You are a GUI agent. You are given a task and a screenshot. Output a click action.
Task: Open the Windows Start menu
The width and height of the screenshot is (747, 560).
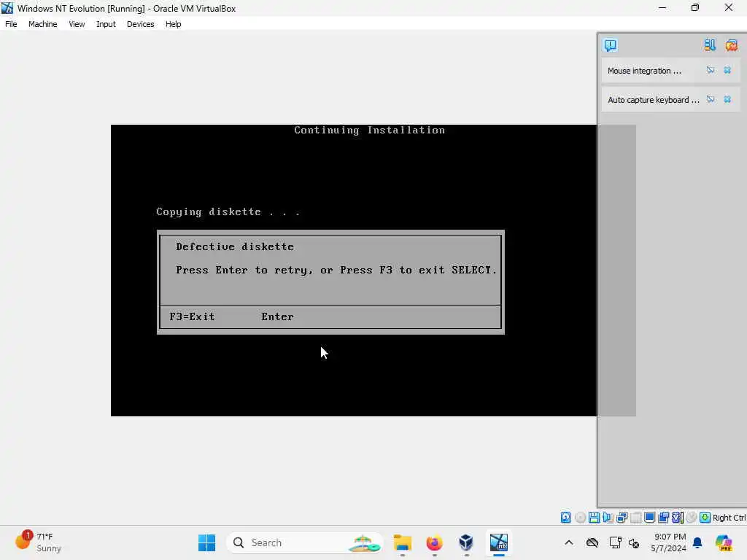pyautogui.click(x=206, y=542)
